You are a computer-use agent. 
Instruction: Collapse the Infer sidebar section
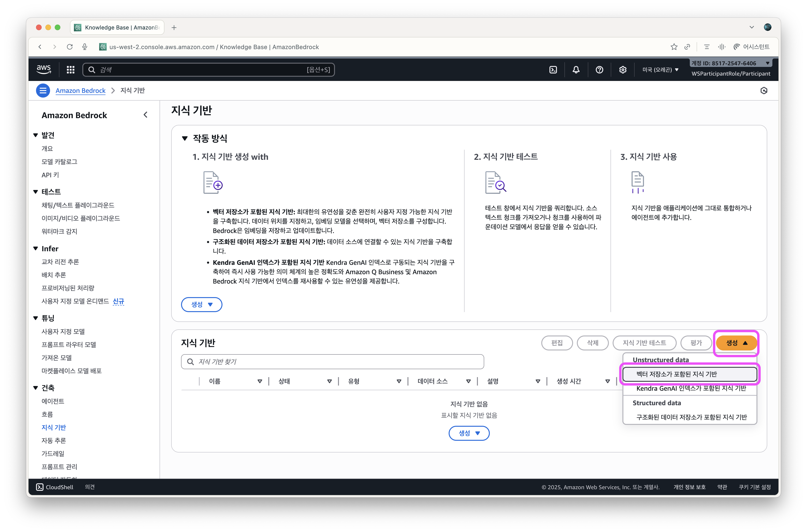[x=36, y=249]
